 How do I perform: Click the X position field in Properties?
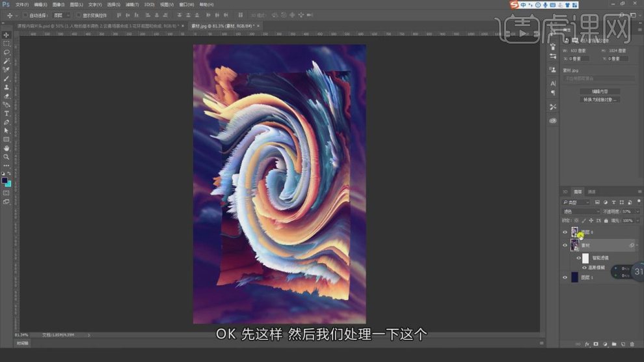579,59
